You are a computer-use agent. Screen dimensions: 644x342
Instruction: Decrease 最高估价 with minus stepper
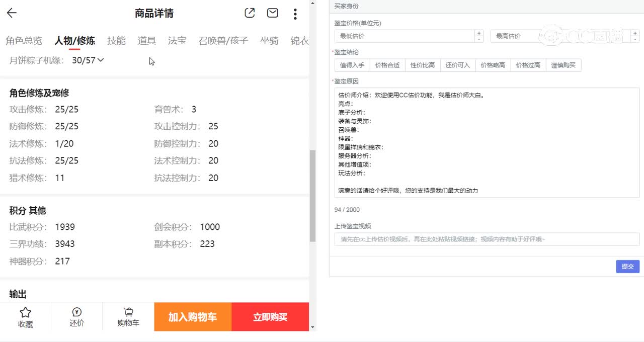coord(635,39)
